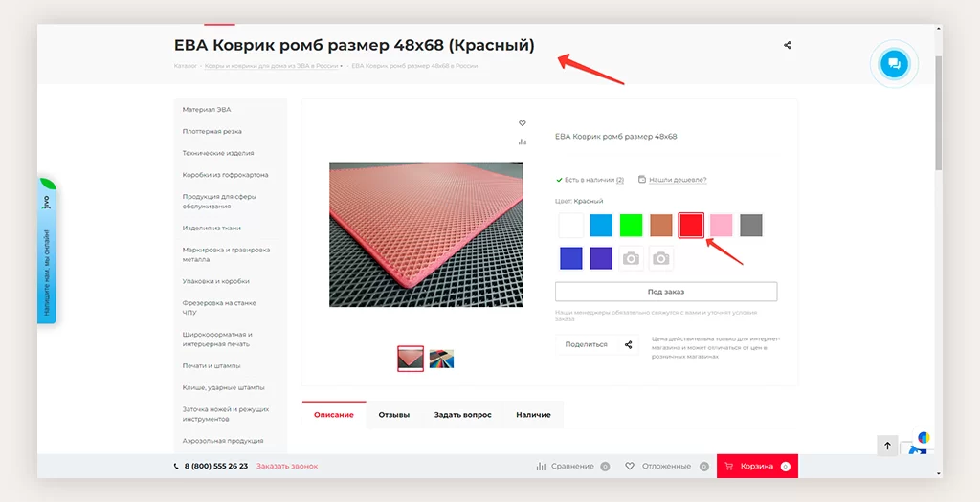Image resolution: width=980 pixels, height=502 pixels.
Task: Click the Под заказ button
Action: [x=666, y=292]
